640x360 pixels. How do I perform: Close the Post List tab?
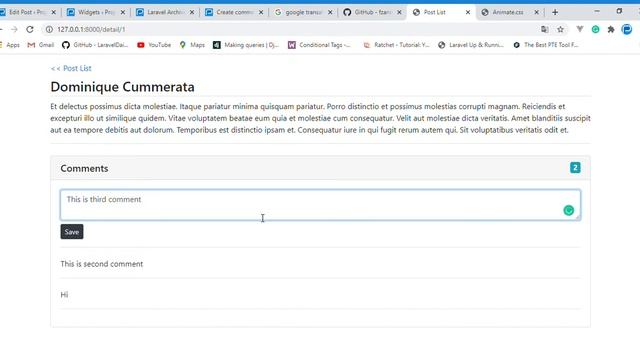pyautogui.click(x=468, y=12)
